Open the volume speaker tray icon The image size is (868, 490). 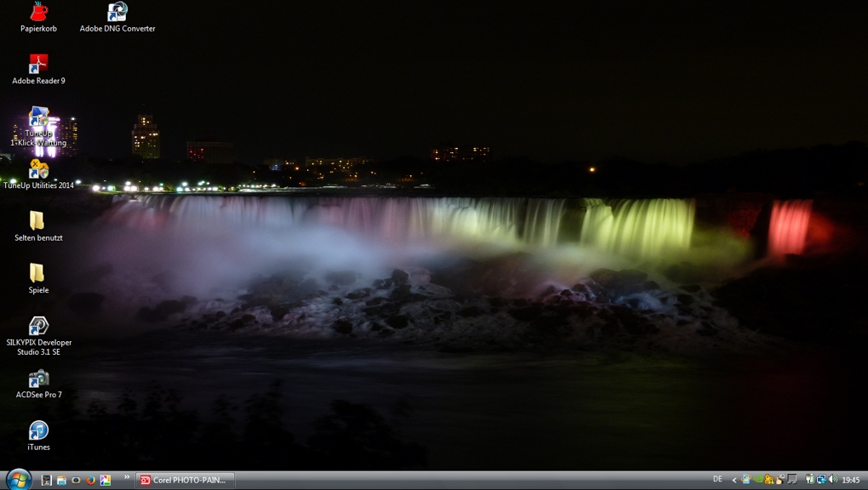pos(833,480)
